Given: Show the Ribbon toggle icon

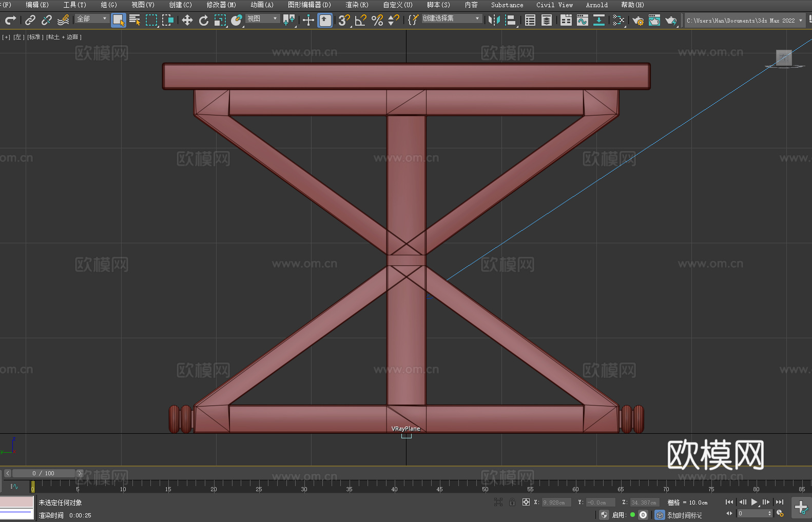Looking at the screenshot, I should click(566, 20).
